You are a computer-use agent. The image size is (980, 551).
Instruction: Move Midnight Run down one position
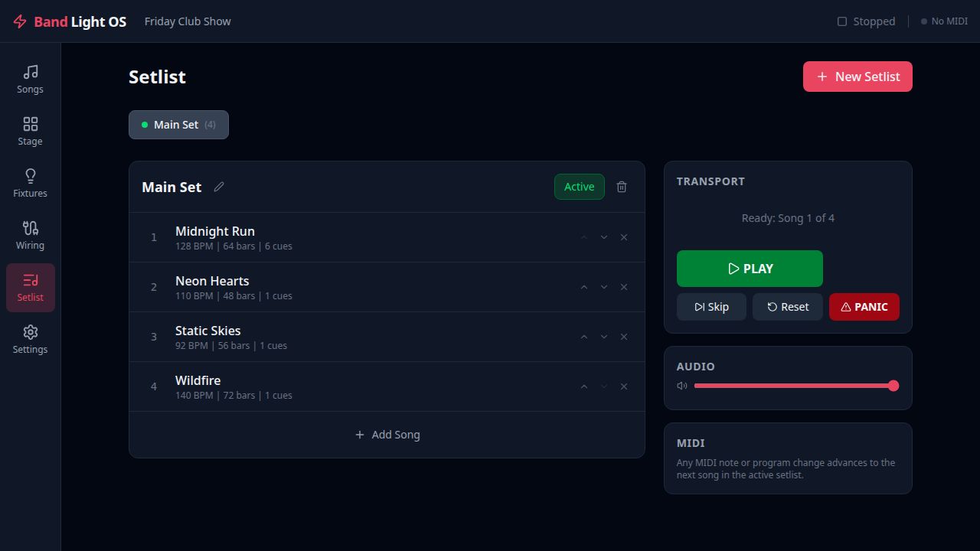click(604, 237)
